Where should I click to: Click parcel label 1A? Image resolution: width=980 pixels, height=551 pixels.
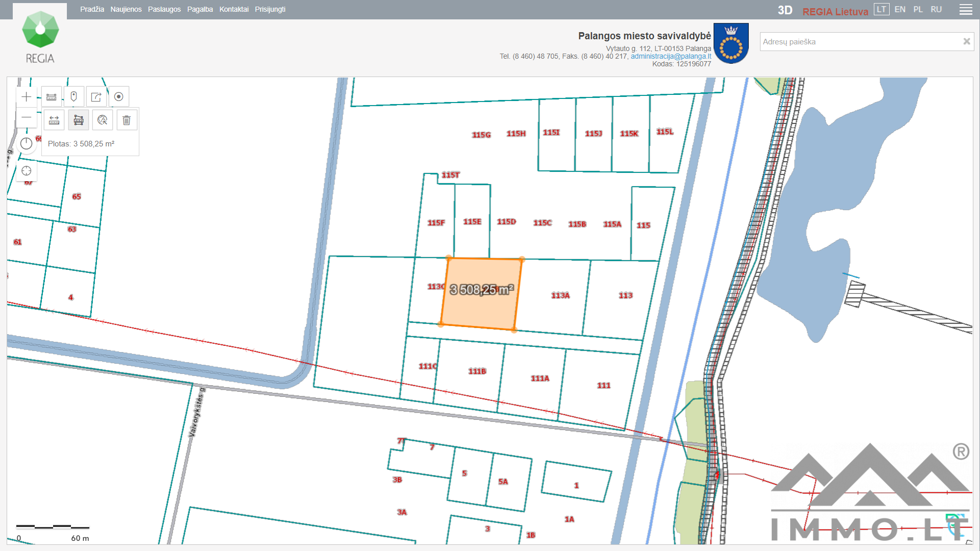pyautogui.click(x=569, y=519)
